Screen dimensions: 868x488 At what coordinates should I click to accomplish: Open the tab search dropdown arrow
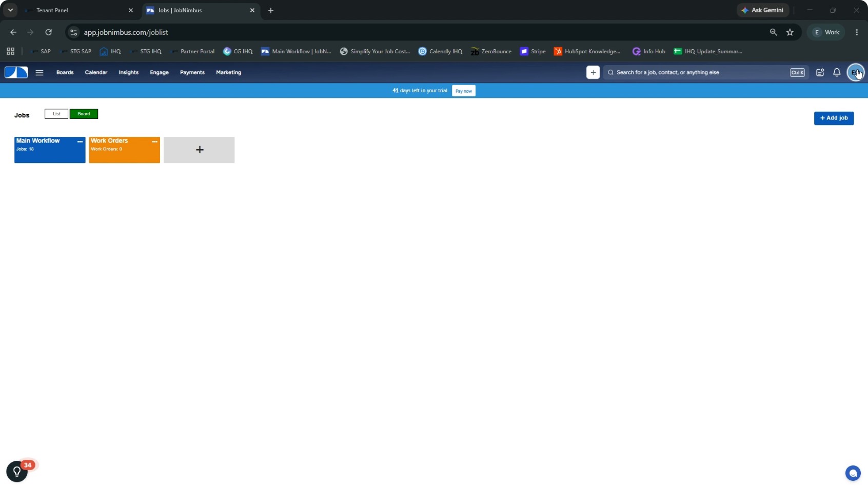[10, 10]
